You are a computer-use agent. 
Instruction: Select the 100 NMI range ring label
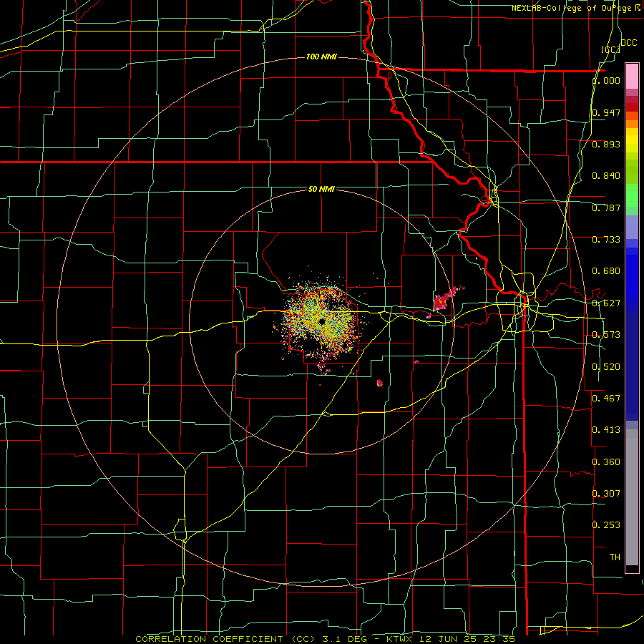click(x=321, y=57)
